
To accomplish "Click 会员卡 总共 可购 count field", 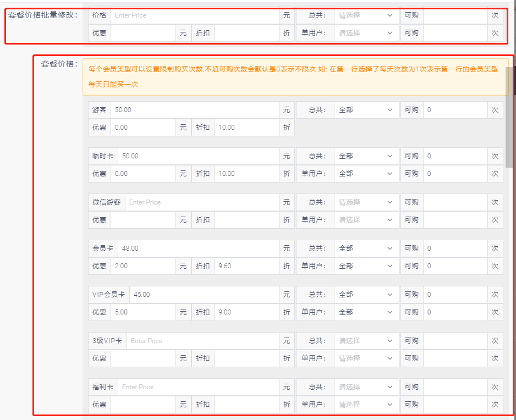I will click(x=455, y=248).
